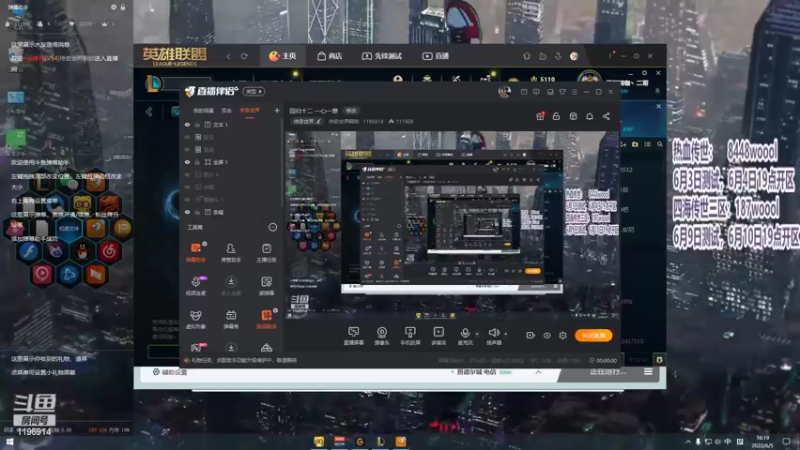Screen dimensions: 800x450
Task: Click the notification bell above the preview
Action: (x=589, y=116)
